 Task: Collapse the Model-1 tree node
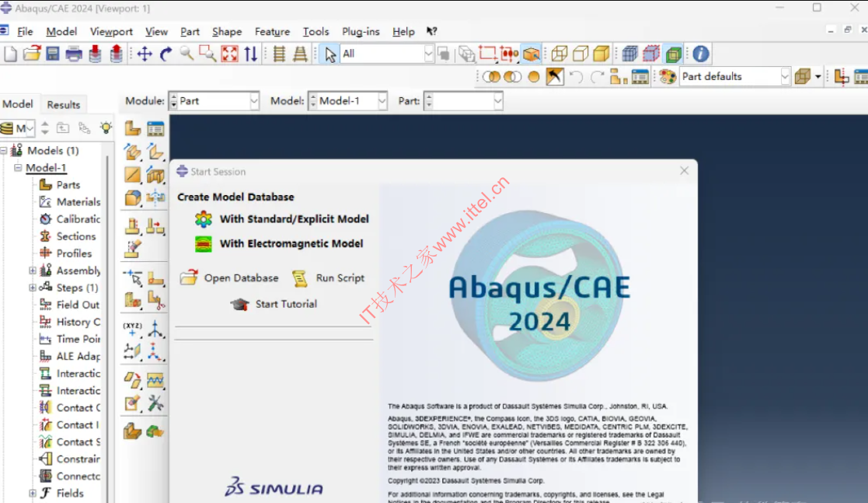(18, 167)
